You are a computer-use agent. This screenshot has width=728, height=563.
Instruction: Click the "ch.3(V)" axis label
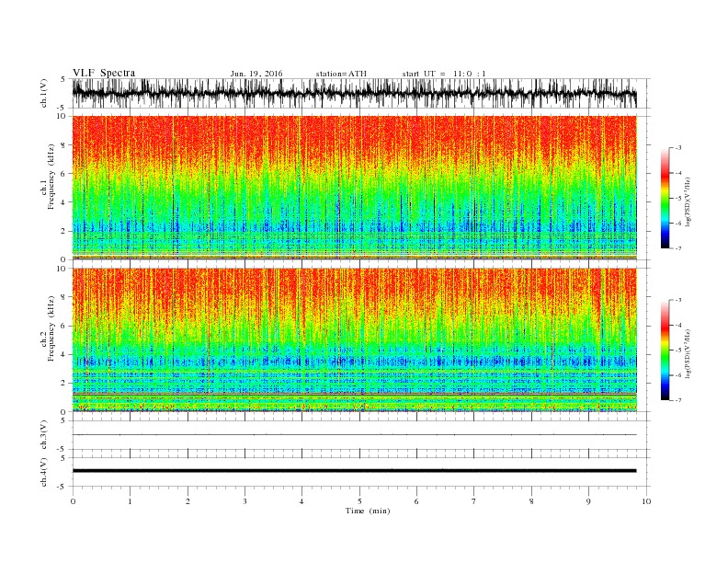(x=44, y=435)
